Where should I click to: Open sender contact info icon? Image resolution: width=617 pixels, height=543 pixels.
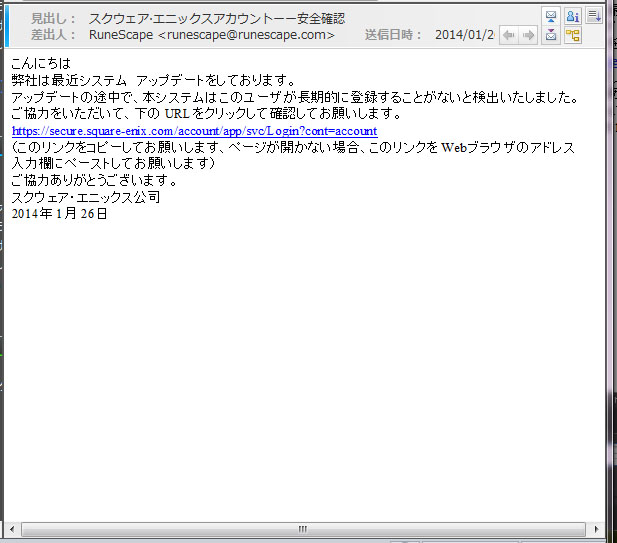tap(573, 17)
